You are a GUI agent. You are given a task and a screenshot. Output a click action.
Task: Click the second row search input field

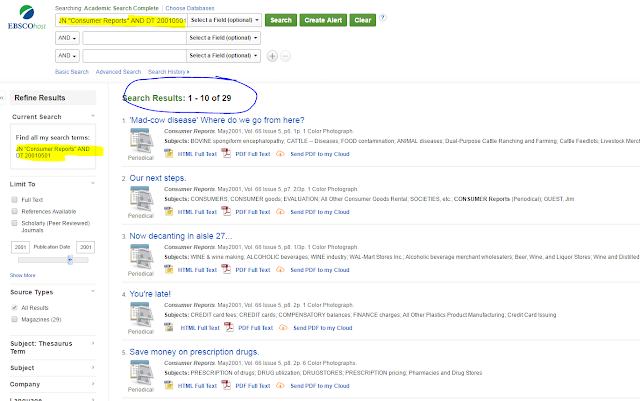coord(134,38)
